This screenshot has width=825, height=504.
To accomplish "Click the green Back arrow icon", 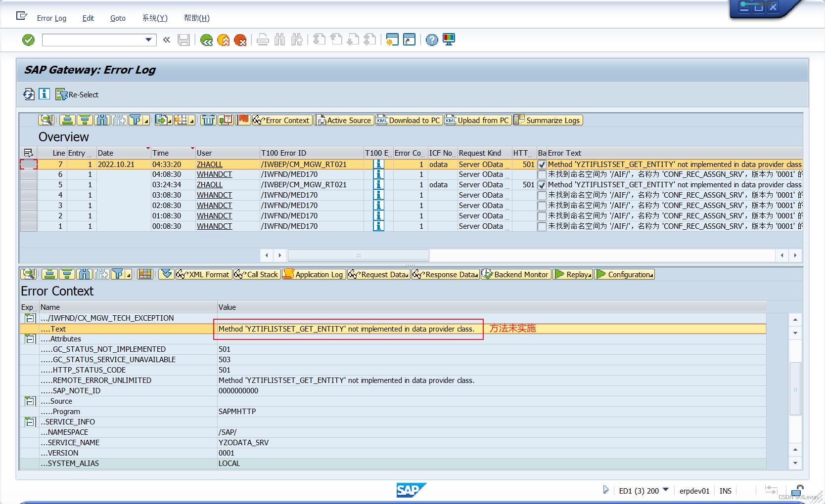I will pyautogui.click(x=207, y=40).
